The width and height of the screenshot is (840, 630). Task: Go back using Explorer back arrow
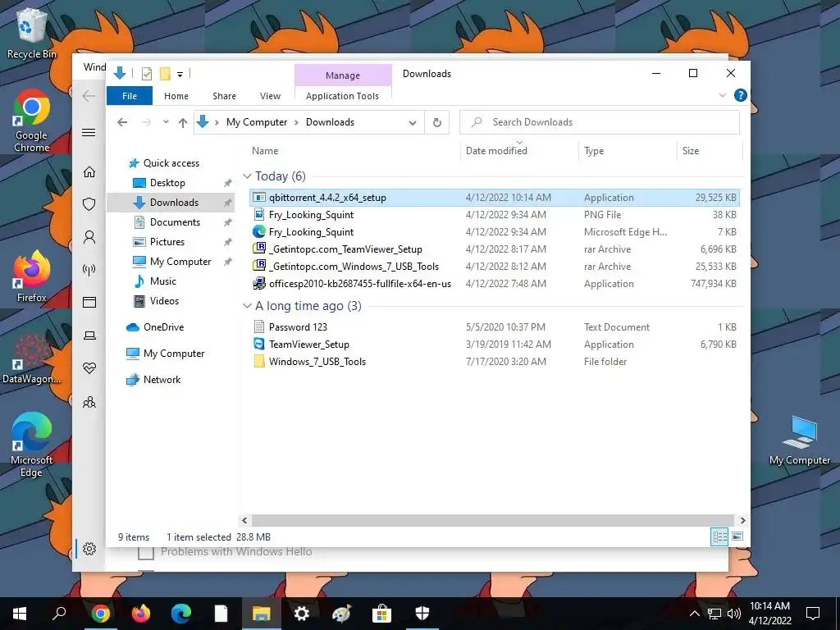point(122,122)
